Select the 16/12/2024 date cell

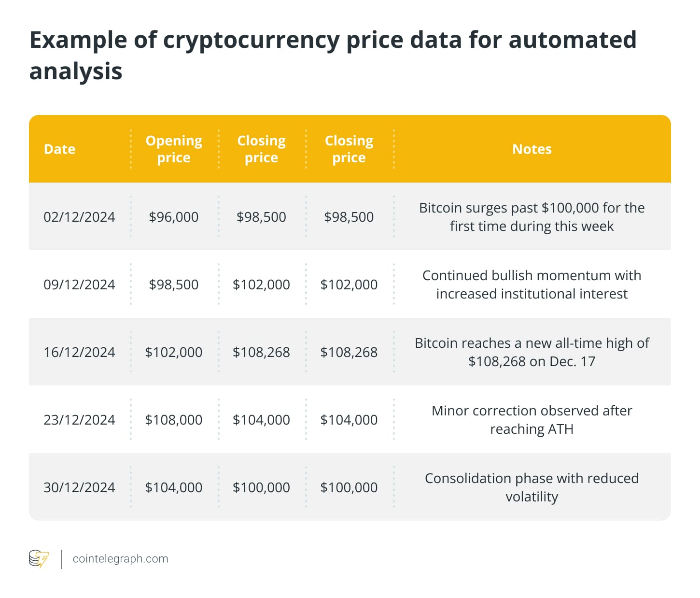click(79, 352)
